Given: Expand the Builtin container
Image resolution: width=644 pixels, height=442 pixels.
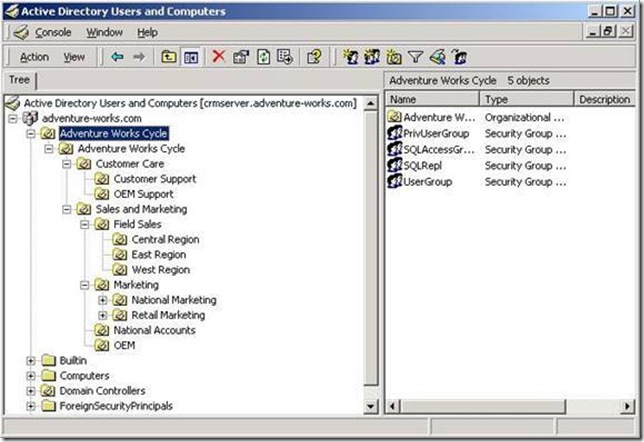Looking at the screenshot, I should (31, 361).
